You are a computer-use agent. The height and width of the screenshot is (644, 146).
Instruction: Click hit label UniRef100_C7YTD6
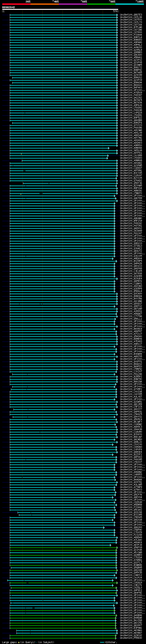tap(131, 316)
